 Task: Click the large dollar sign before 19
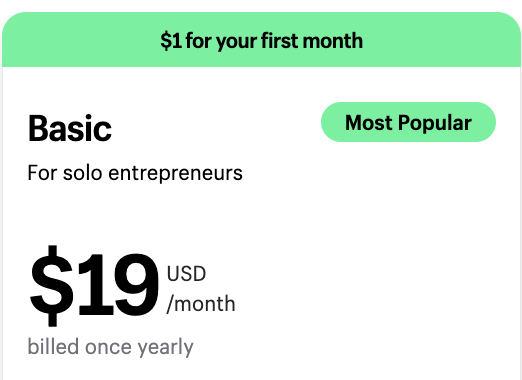pos(51,286)
